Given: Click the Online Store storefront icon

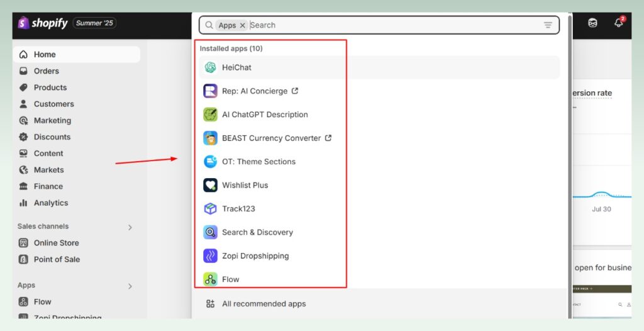Looking at the screenshot, I should (23, 243).
